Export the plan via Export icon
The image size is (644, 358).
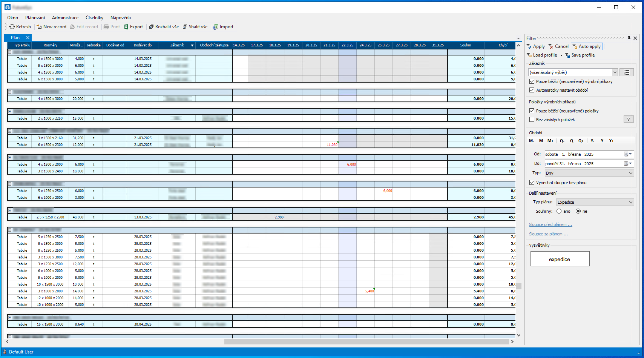126,27
